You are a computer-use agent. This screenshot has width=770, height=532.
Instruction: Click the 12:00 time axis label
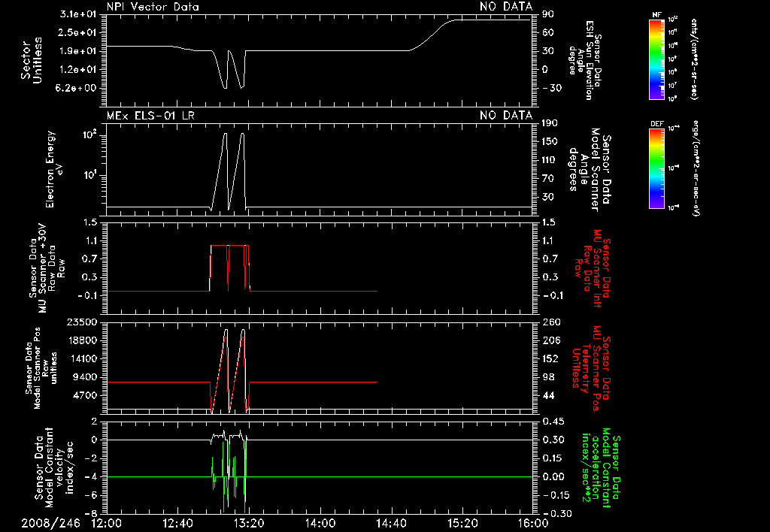(107, 523)
